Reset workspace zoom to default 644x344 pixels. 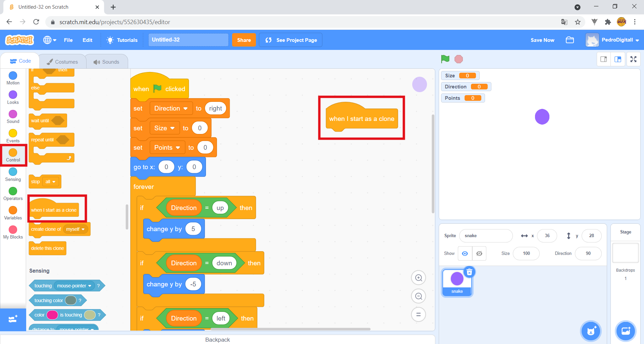[419, 315]
